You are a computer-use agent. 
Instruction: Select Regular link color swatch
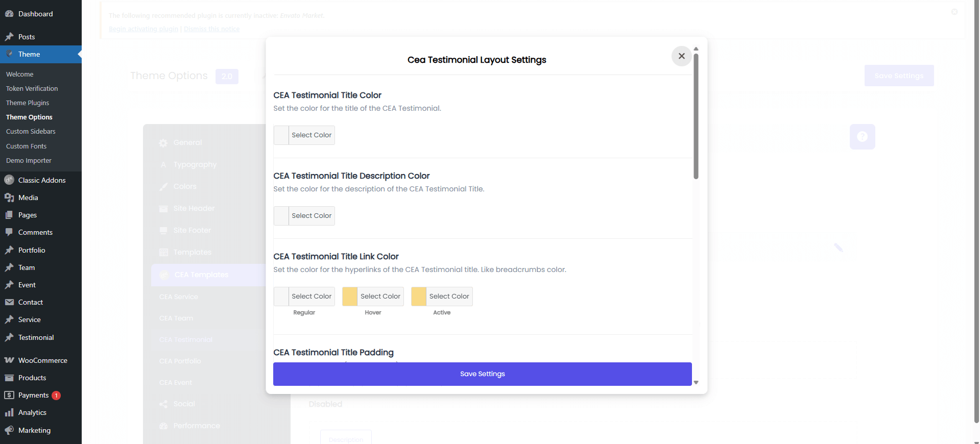click(281, 297)
